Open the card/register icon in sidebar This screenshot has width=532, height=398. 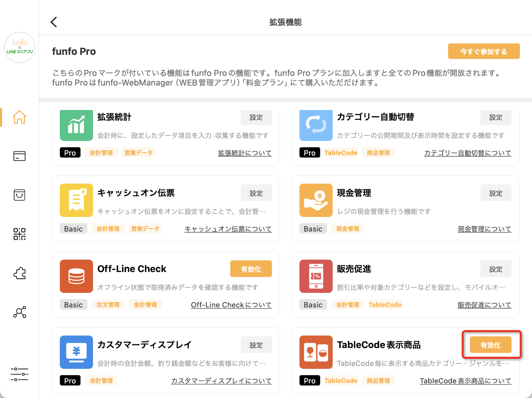(x=19, y=156)
